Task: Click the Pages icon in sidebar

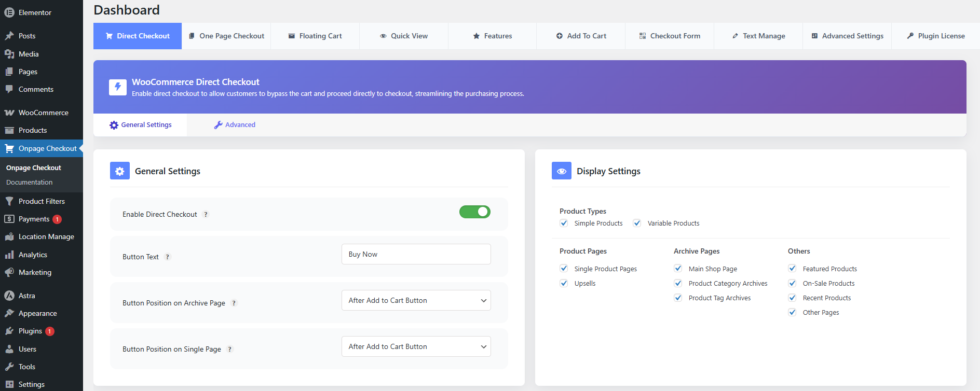Action: pyautogui.click(x=9, y=72)
